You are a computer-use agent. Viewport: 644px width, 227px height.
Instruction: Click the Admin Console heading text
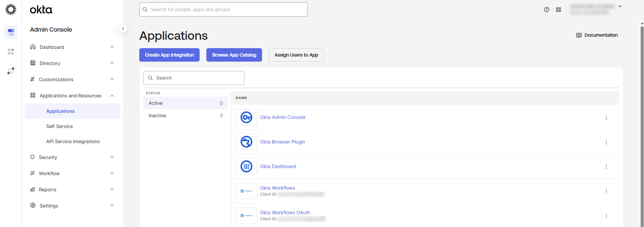click(x=51, y=30)
